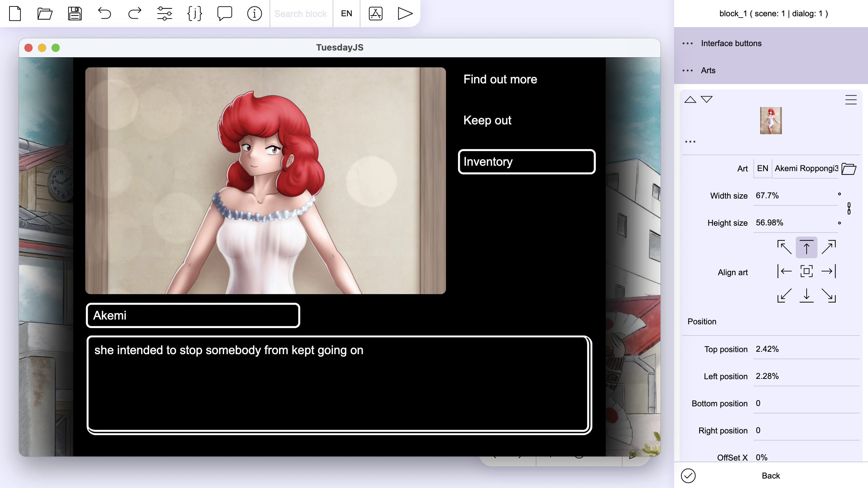The height and width of the screenshot is (488, 868).
Task: Change the Art language EN selector
Action: pyautogui.click(x=763, y=168)
